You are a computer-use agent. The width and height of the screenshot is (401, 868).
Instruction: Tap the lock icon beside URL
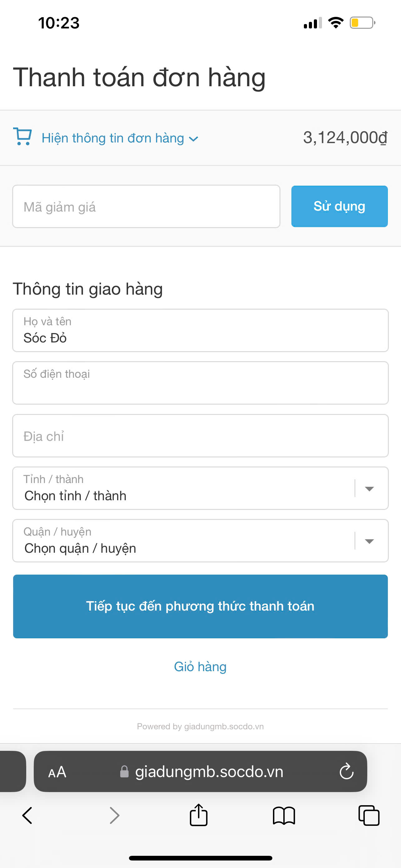(124, 772)
